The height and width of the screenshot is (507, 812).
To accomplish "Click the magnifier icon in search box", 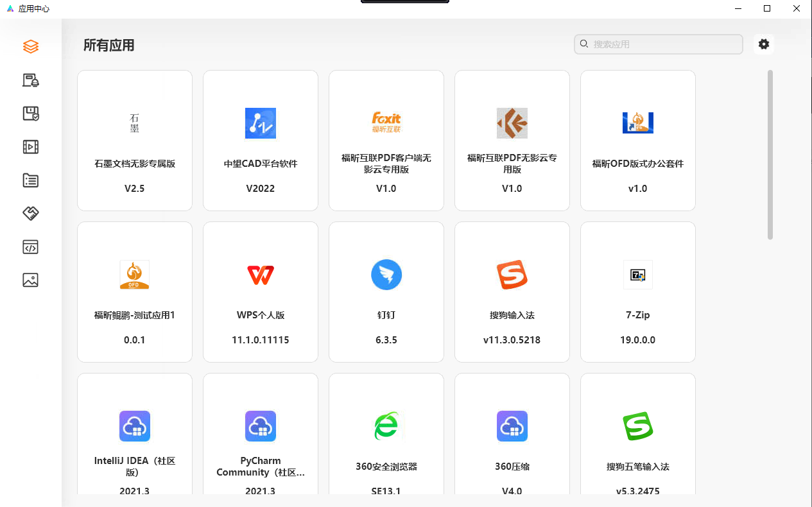I will pos(584,44).
